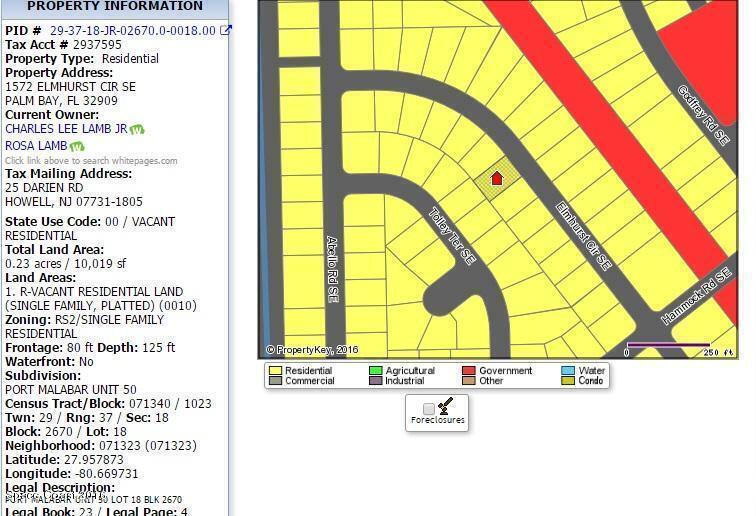Open owner link Rosa Lamb
756x516 pixels.
click(x=36, y=146)
